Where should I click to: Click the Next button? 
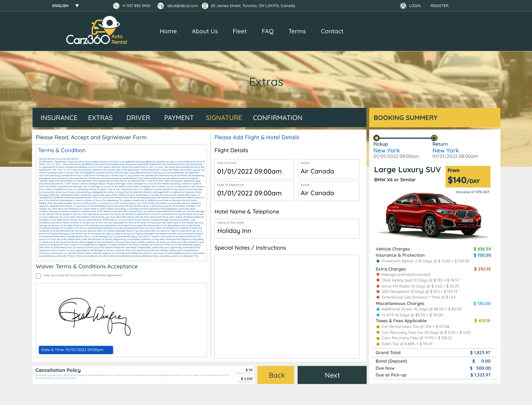(332, 375)
